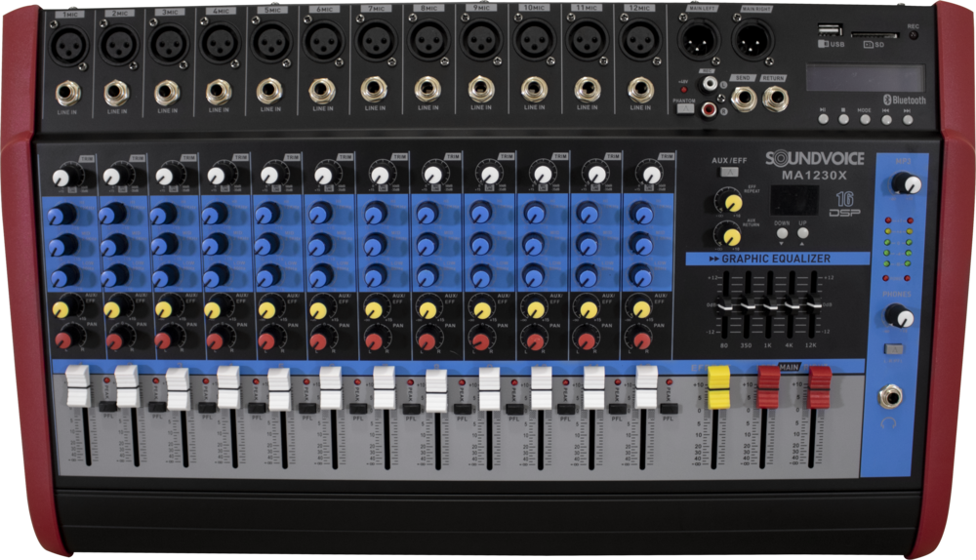
Task: Click the RETURN jack
Action: point(775,98)
